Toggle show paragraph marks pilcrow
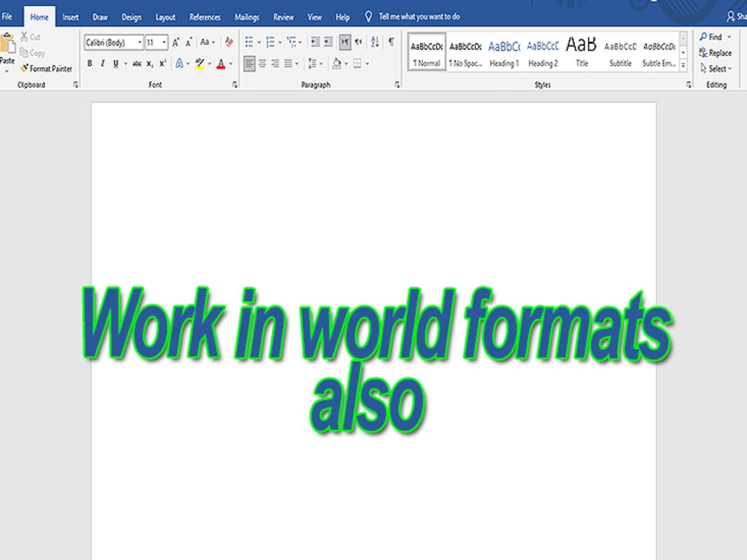The image size is (747, 560). coord(391,42)
